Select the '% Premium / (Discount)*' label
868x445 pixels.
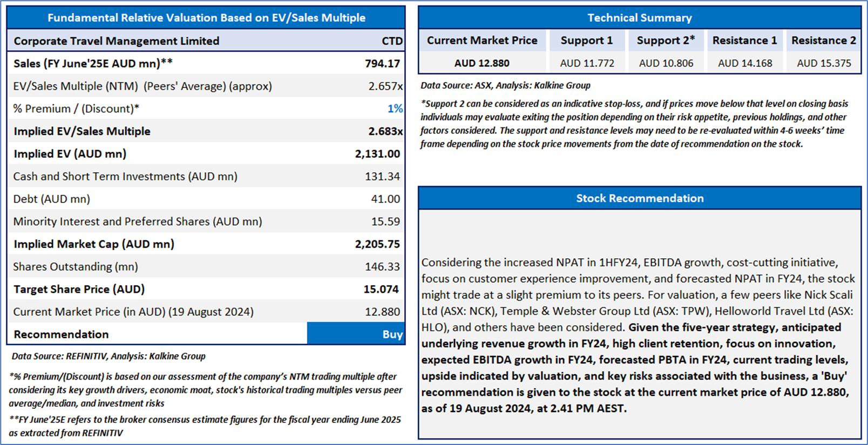tap(76, 109)
